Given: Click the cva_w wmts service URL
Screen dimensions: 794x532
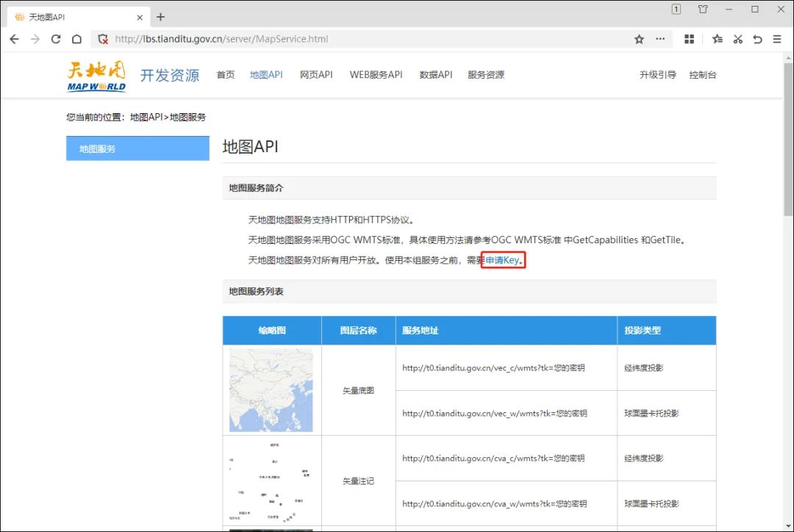Looking at the screenshot, I should point(495,503).
